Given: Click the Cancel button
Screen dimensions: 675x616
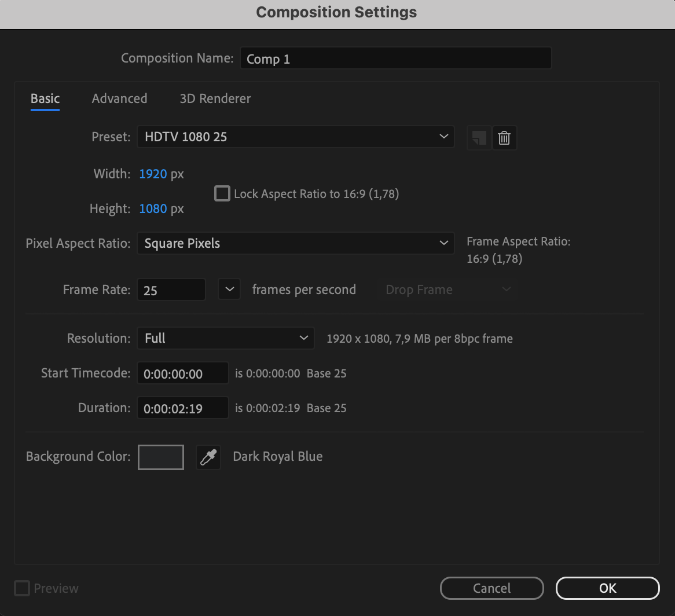Looking at the screenshot, I should click(x=491, y=588).
